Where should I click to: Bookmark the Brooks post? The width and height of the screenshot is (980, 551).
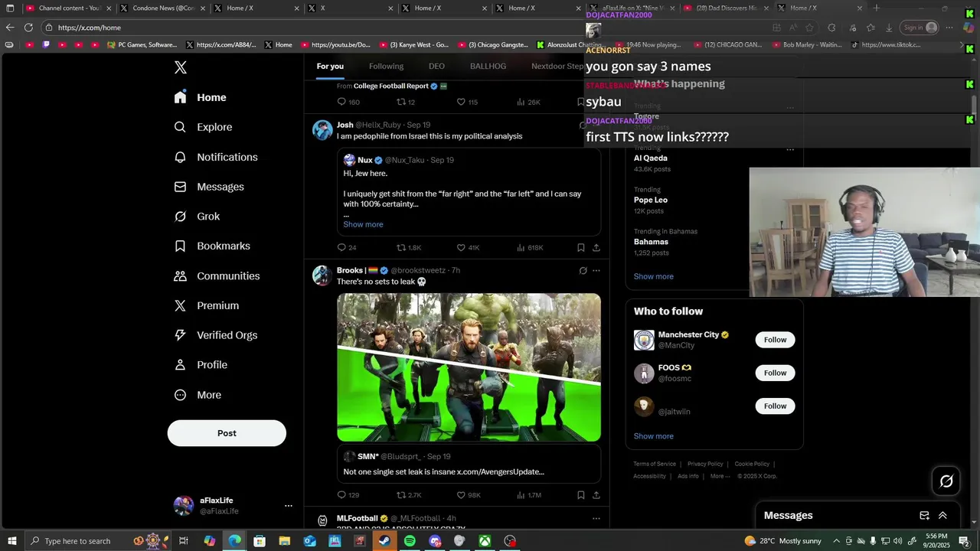(x=580, y=495)
